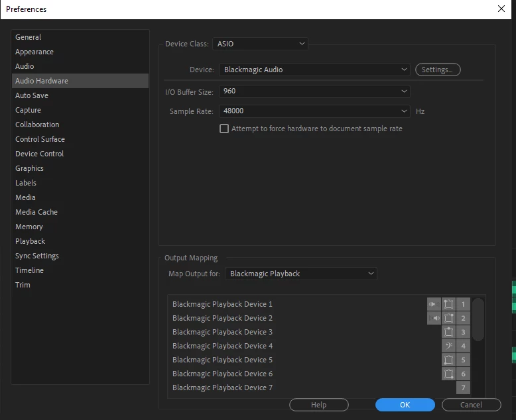This screenshot has width=516, height=420.
Task: Select Audio Hardware preferences category
Action: [80, 81]
